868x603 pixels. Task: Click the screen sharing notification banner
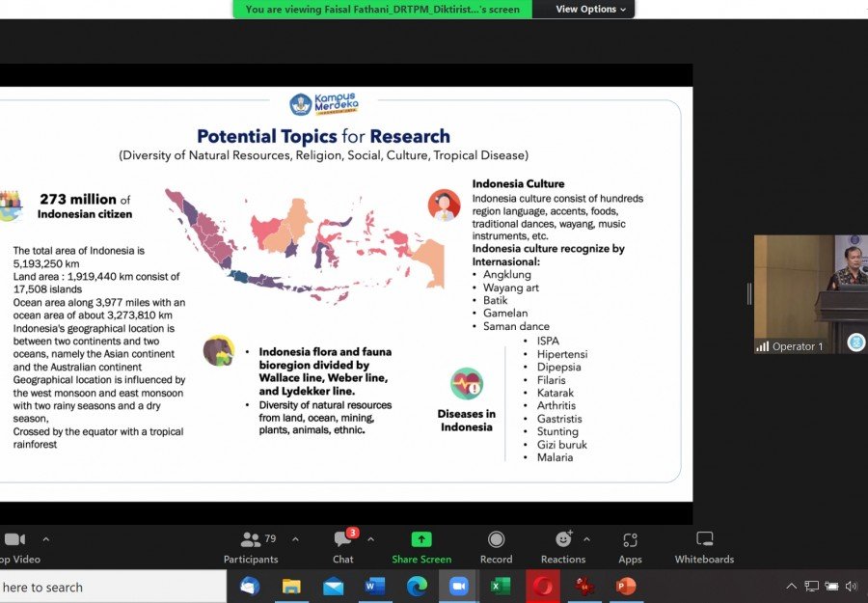click(382, 10)
